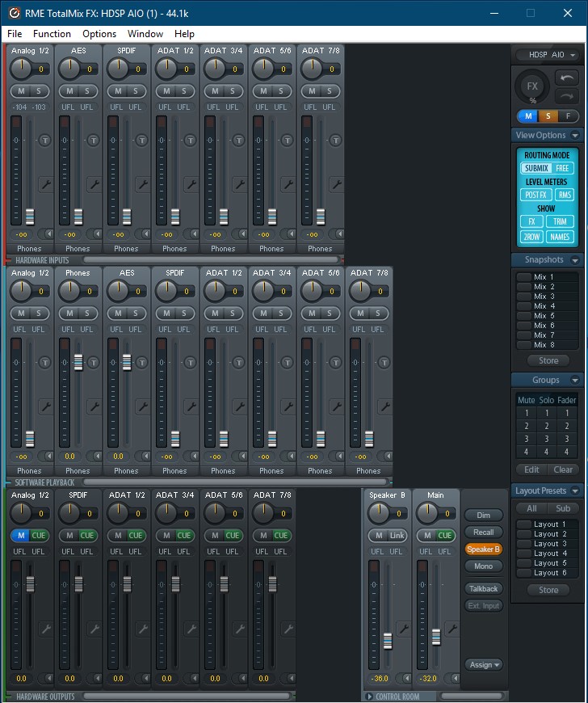Open wrench settings on hardware input AES

tap(94, 184)
